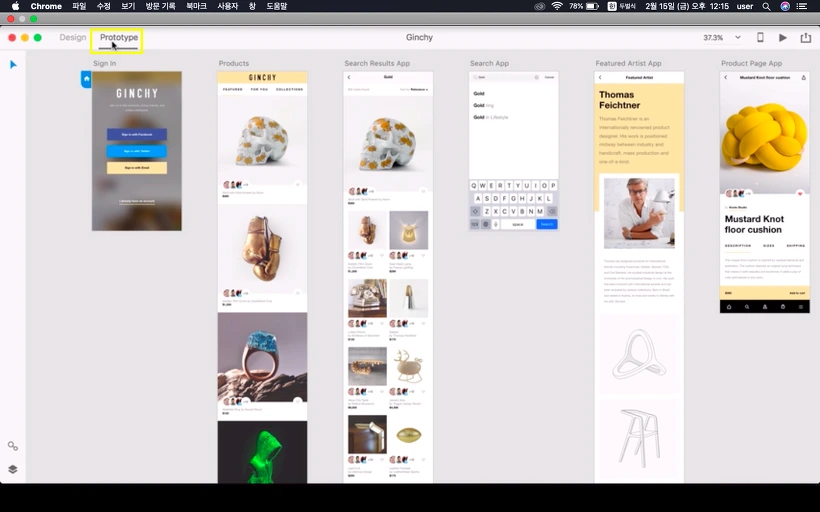Click backspace key on Search App keyboard
The width and height of the screenshot is (820, 512).
click(x=552, y=211)
